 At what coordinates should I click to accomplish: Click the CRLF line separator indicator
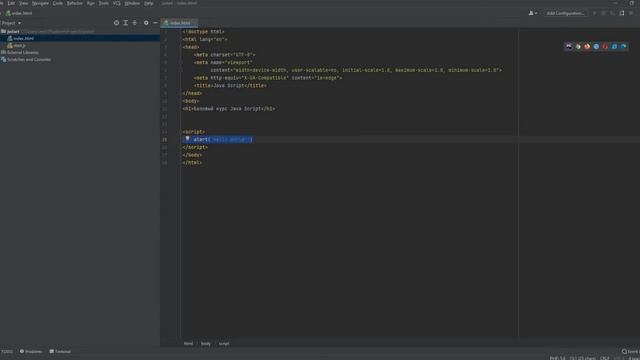605,358
